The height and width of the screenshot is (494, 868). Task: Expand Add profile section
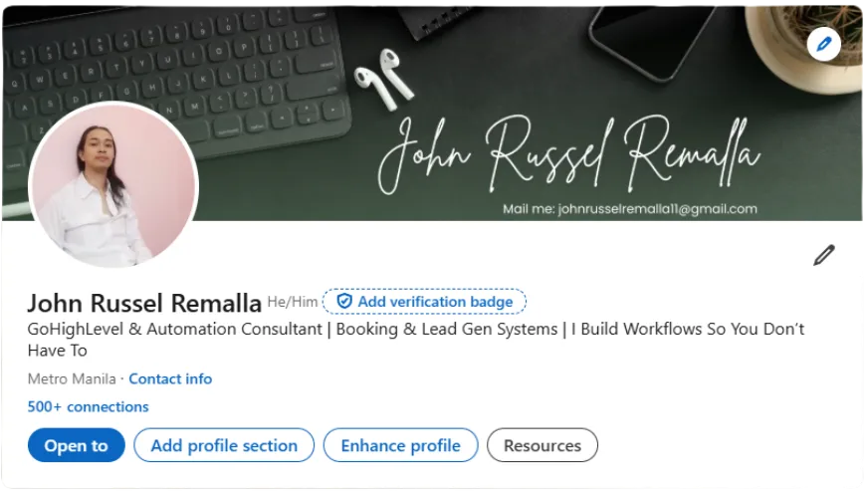coord(224,445)
